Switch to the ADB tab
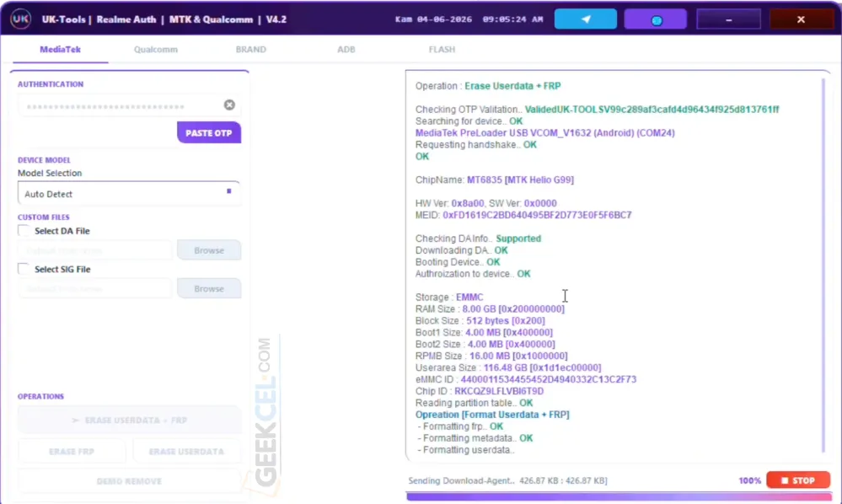This screenshot has width=842, height=504. click(x=346, y=50)
